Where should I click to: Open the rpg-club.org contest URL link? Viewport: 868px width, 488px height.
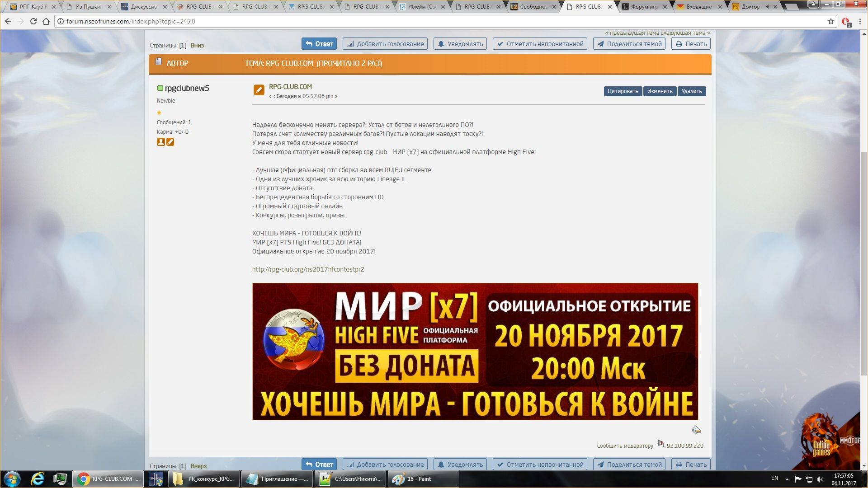308,269
